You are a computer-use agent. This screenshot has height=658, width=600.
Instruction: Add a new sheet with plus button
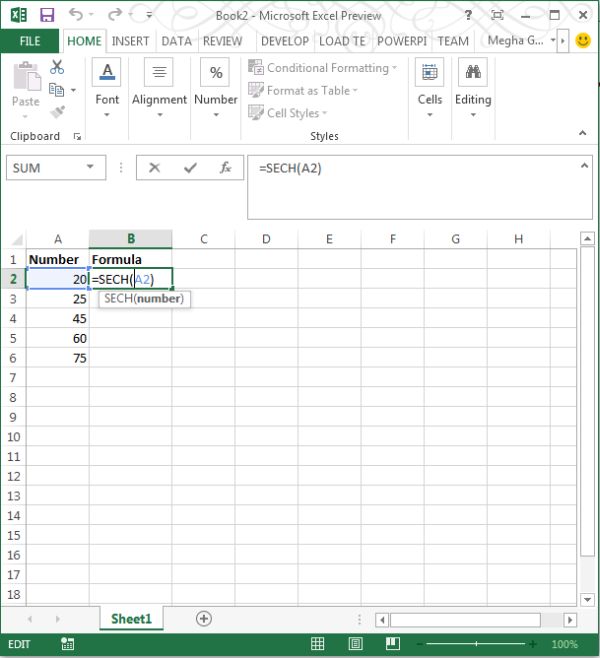pyautogui.click(x=203, y=619)
